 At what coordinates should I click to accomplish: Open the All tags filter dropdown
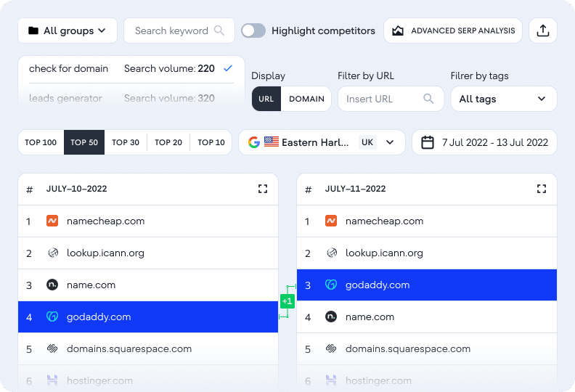[503, 99]
